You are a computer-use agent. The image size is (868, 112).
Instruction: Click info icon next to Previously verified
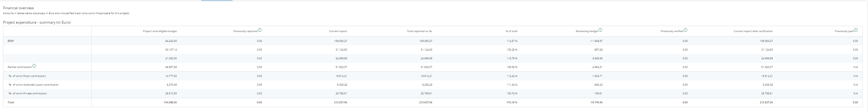(685, 30)
